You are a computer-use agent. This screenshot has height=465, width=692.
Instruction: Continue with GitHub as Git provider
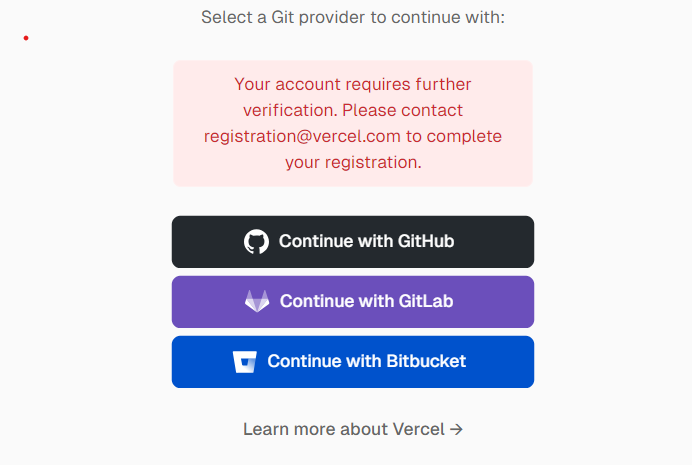coord(353,242)
